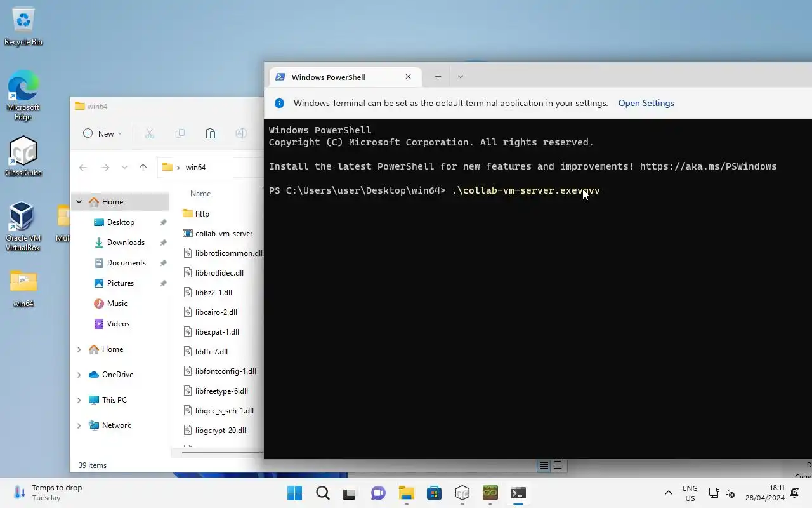This screenshot has width=812, height=508.
Task: Open ClassiCube from the taskbar
Action: 462,493
